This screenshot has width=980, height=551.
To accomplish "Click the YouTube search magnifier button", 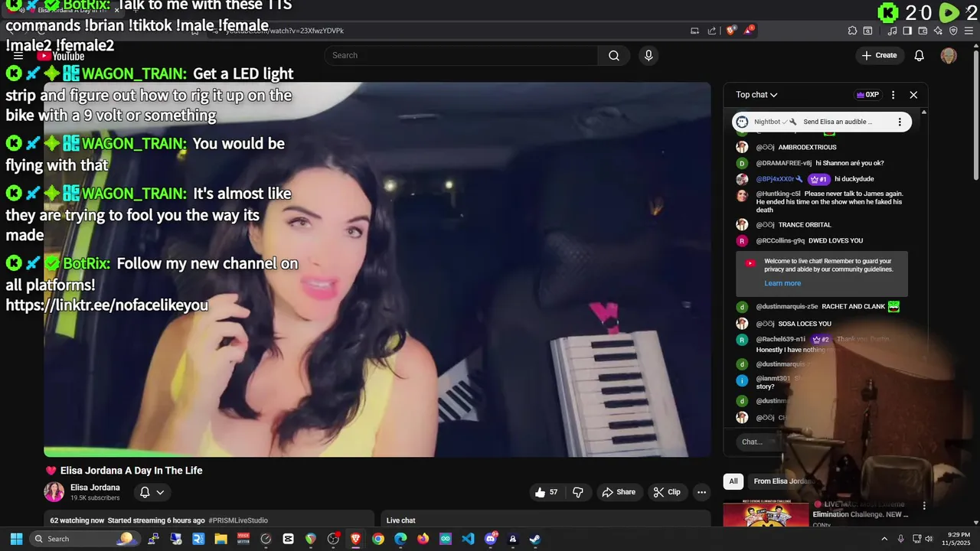I will point(613,55).
